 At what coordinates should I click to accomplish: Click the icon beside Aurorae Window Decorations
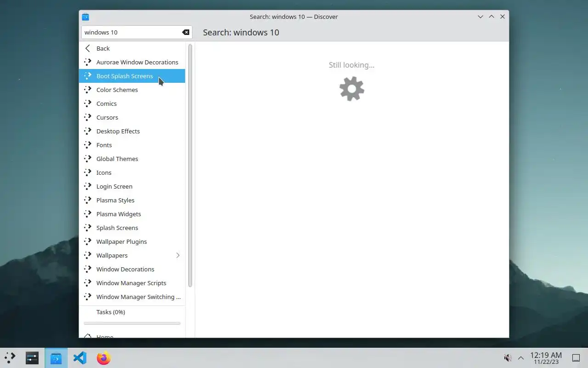pos(88,62)
